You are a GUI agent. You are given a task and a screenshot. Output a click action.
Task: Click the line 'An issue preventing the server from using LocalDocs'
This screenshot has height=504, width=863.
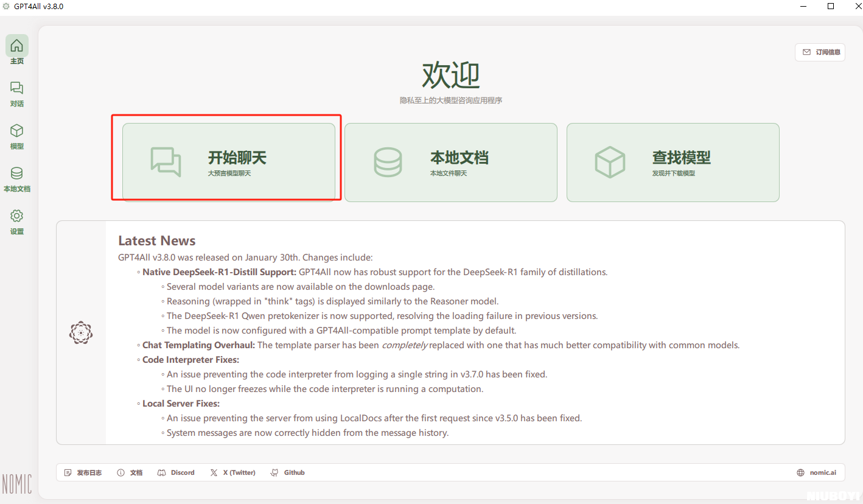[x=374, y=418]
